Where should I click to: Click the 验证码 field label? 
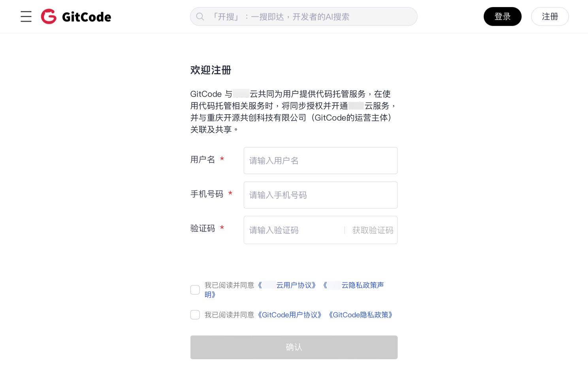(x=202, y=228)
